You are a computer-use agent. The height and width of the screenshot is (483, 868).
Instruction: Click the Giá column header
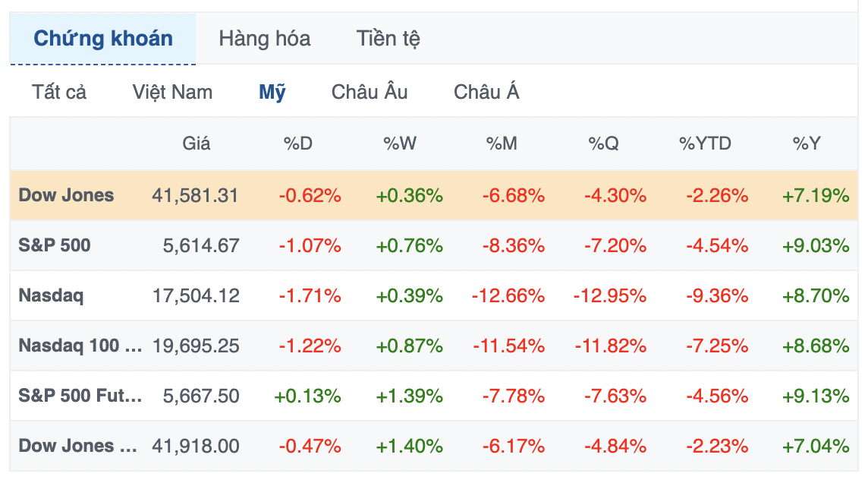click(x=196, y=144)
